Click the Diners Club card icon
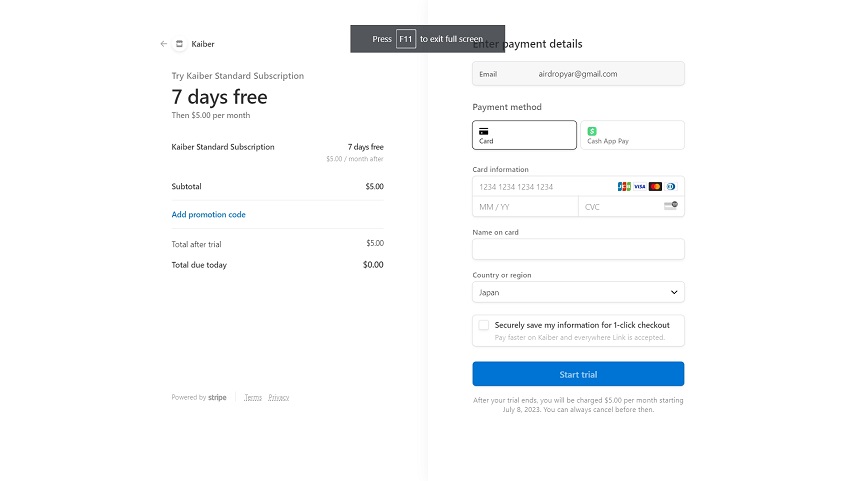Screen dimensions: 856x481 click(x=671, y=187)
